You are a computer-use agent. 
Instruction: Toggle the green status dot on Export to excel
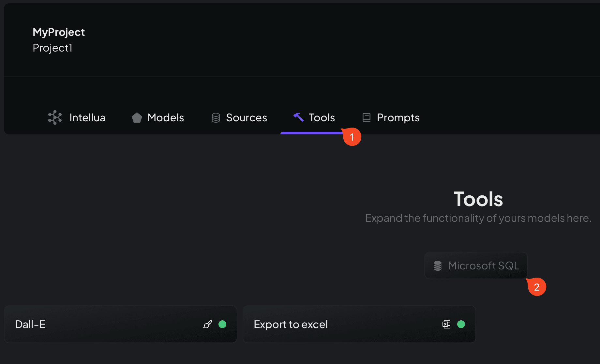(x=461, y=324)
